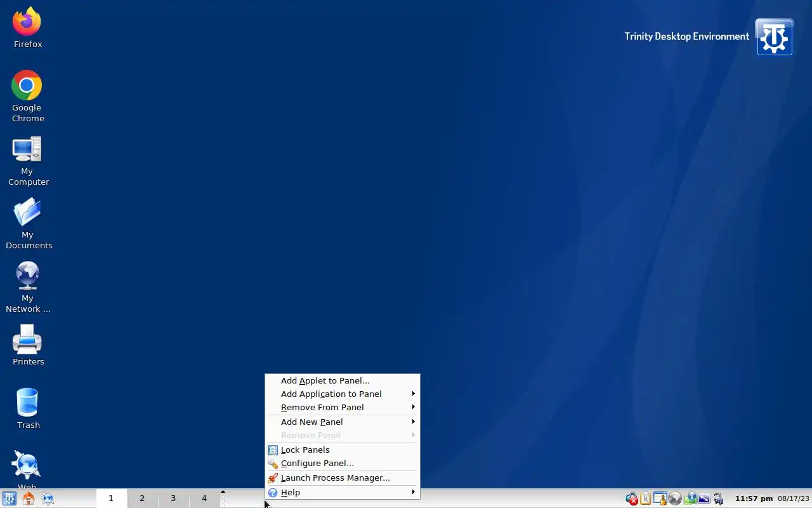Open Configure Panel from the menu

tap(342, 464)
